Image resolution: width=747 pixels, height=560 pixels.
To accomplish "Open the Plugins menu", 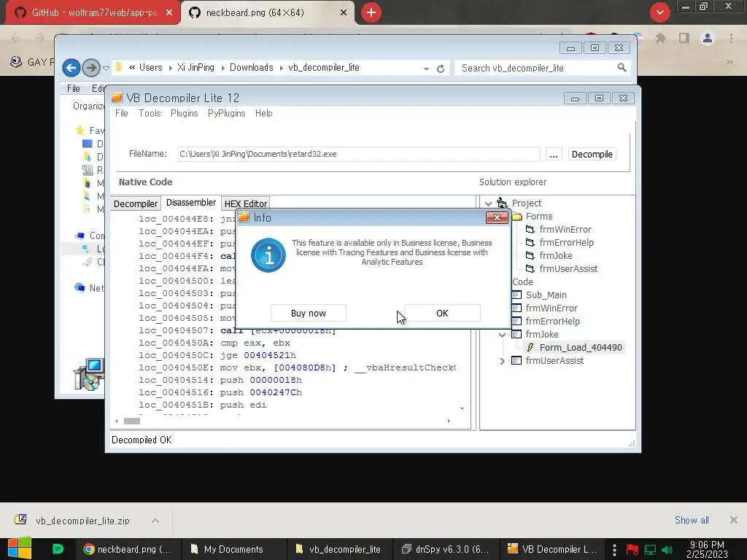I will coord(184,113).
